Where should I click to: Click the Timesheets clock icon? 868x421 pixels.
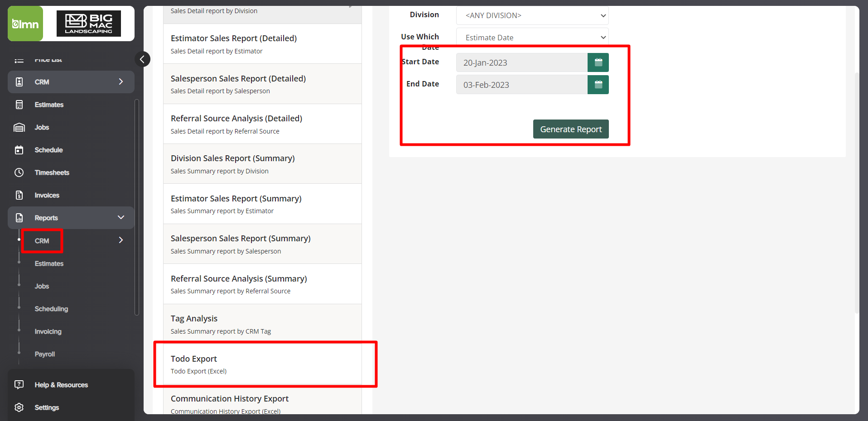pyautogui.click(x=19, y=172)
